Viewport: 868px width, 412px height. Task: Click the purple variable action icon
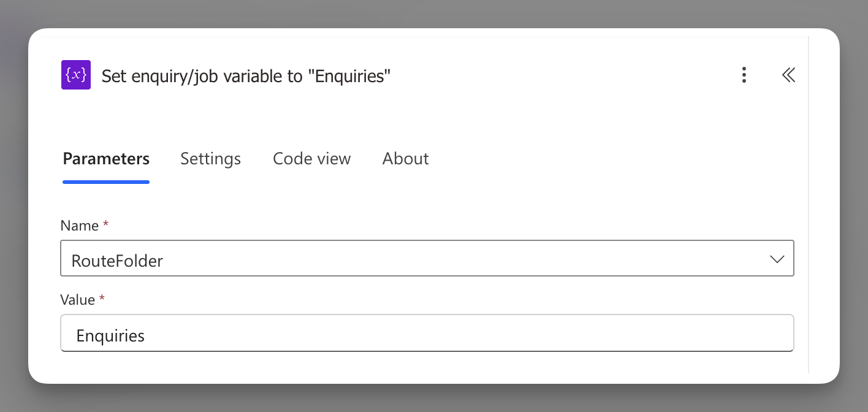click(x=76, y=75)
